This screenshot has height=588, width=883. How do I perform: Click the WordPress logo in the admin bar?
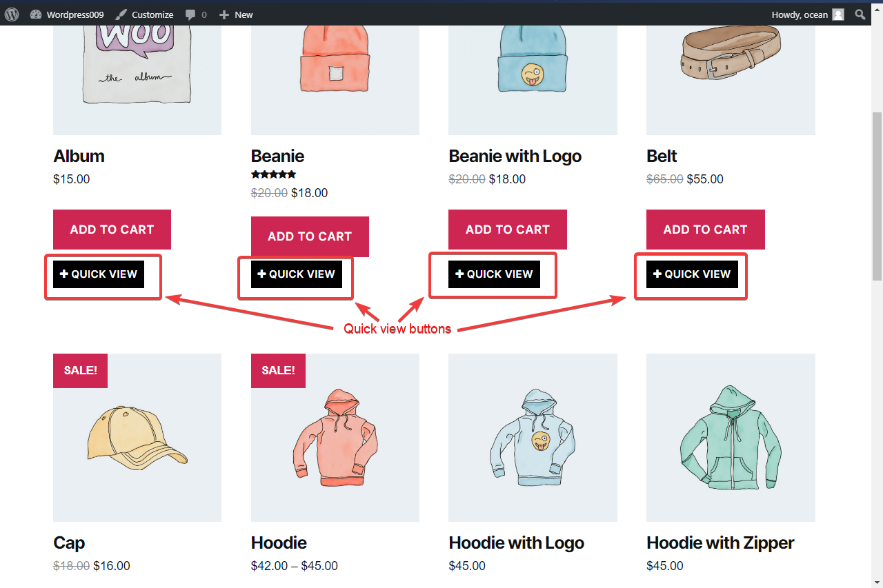click(x=11, y=14)
